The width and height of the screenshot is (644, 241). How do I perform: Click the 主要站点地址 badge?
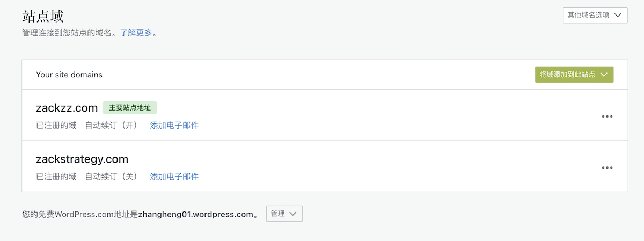click(130, 108)
